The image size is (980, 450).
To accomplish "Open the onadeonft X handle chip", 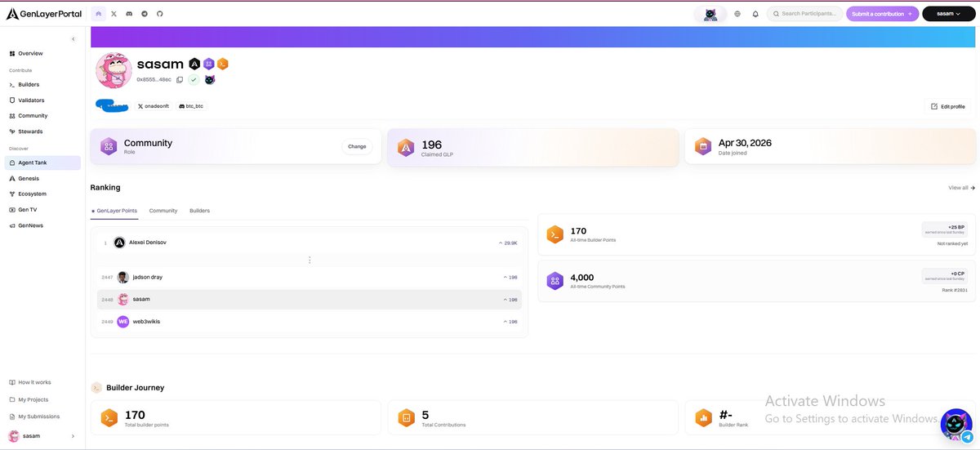I will 152,106.
